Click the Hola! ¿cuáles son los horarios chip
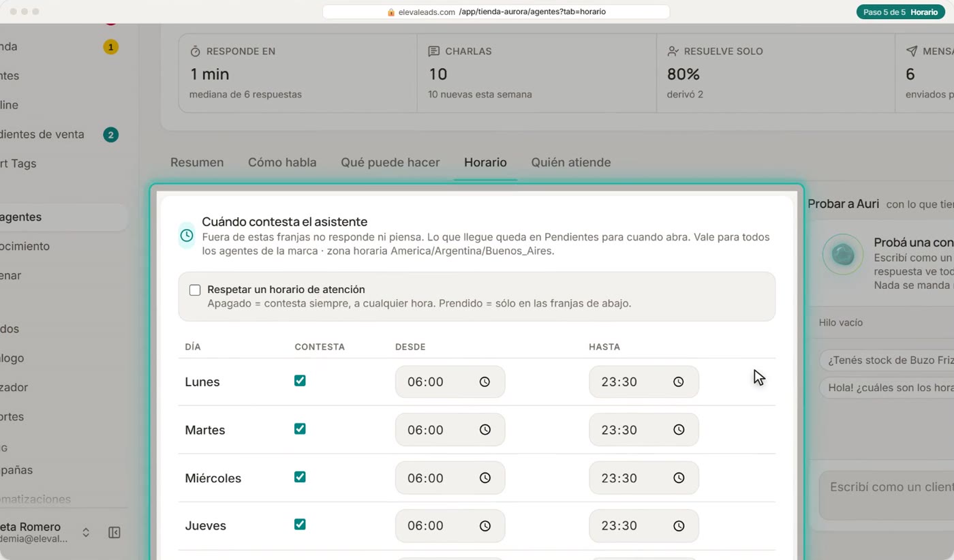The height and width of the screenshot is (560, 954). 887,388
